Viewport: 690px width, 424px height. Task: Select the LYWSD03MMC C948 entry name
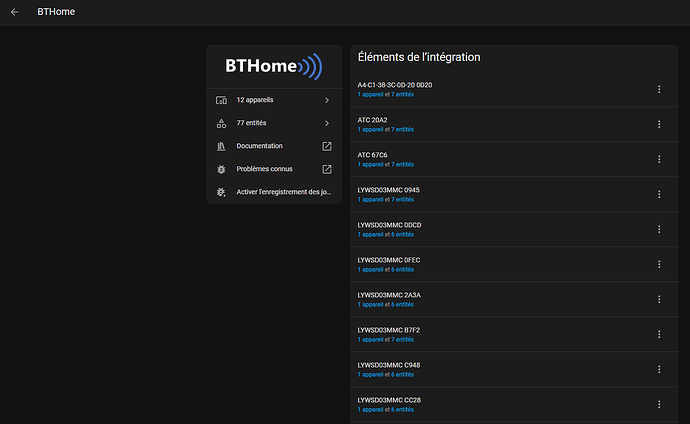click(x=389, y=366)
